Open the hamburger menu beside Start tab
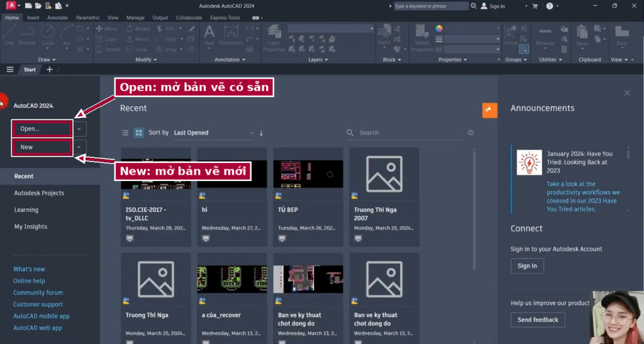 point(10,69)
